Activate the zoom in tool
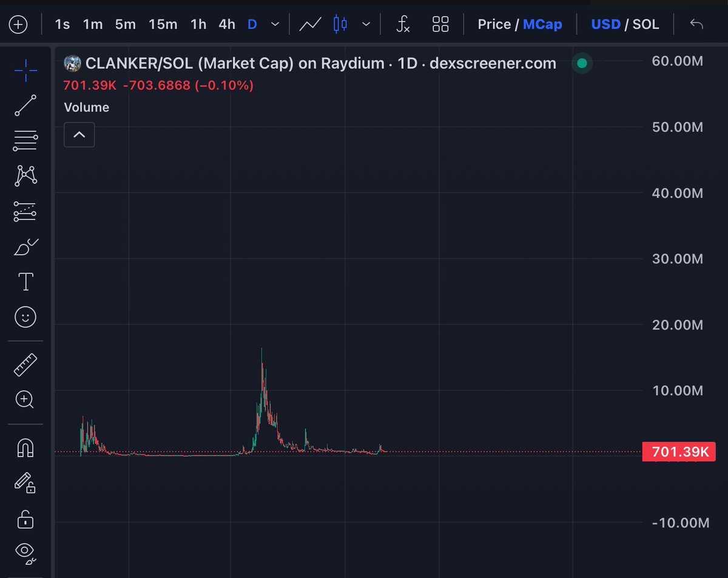Viewport: 728px width, 578px height. click(x=25, y=399)
